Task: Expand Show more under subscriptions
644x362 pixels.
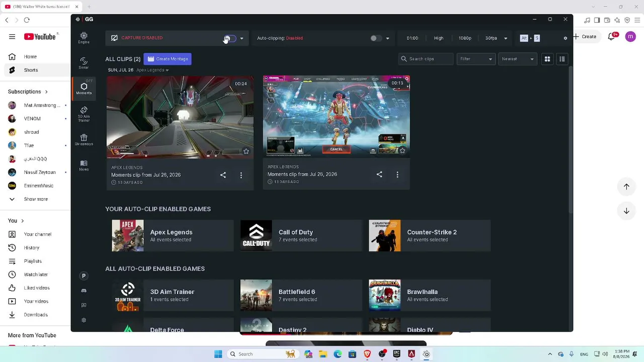Action: click(x=35, y=199)
